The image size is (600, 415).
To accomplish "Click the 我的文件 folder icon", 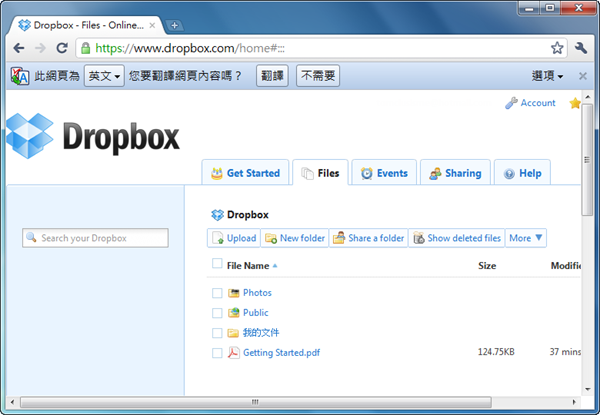I will 233,333.
